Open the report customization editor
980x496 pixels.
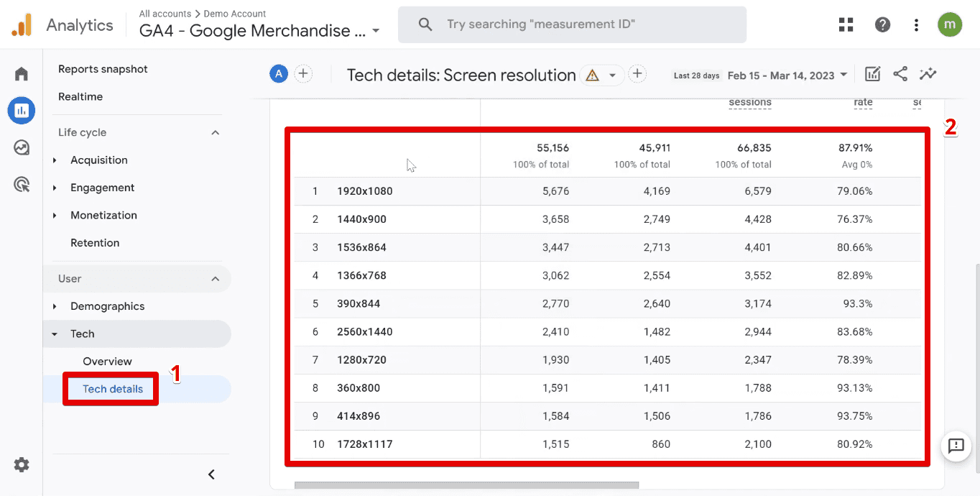click(x=872, y=74)
